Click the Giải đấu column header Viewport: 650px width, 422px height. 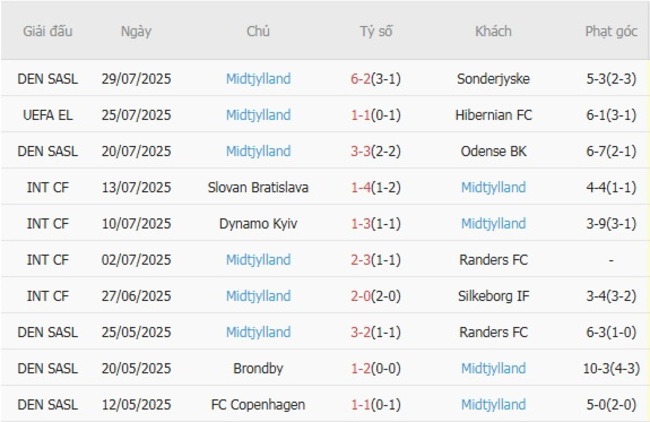coord(50,31)
